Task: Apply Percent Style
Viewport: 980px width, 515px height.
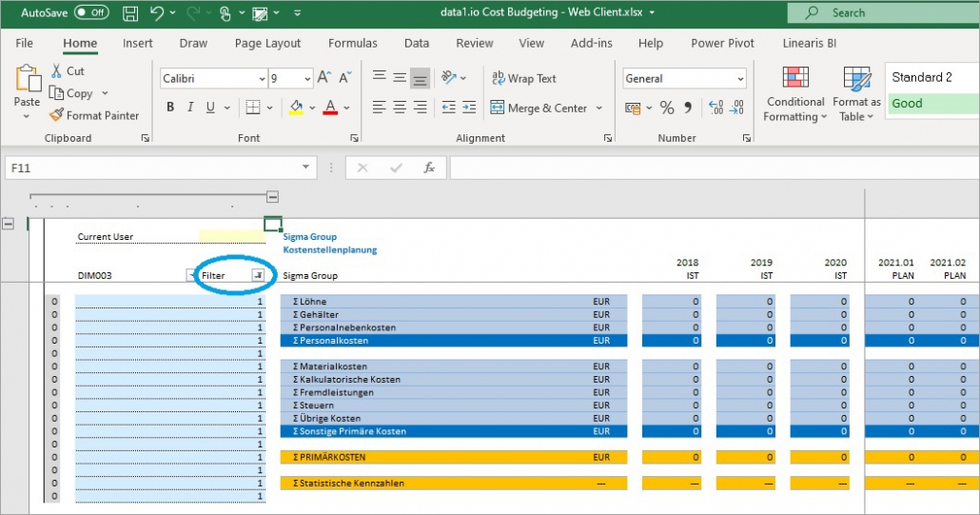Action: pyautogui.click(x=667, y=109)
